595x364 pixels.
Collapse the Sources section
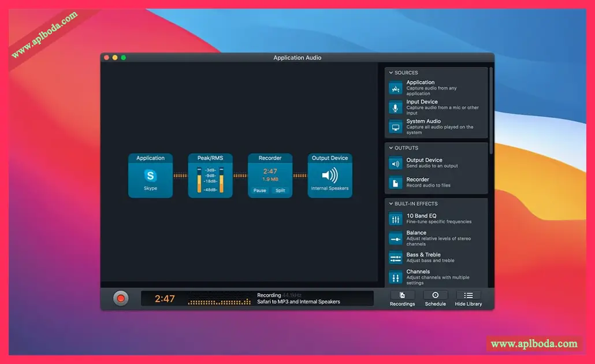coord(391,72)
